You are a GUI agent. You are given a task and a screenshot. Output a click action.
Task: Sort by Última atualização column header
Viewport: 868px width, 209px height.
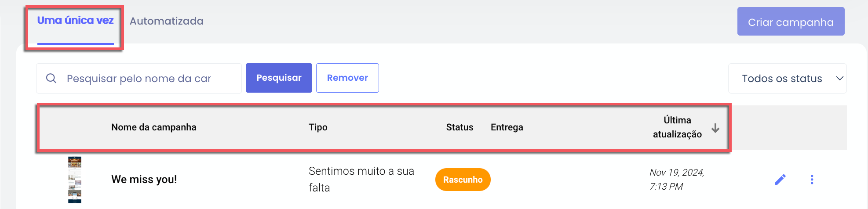(677, 127)
